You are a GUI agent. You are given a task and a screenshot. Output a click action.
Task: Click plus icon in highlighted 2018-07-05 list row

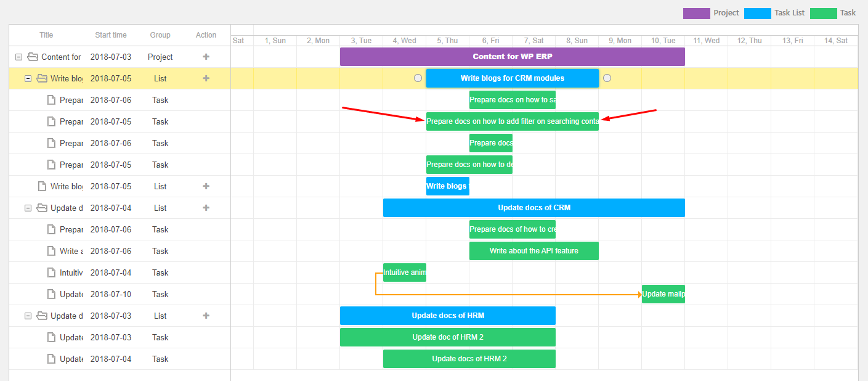(x=206, y=78)
